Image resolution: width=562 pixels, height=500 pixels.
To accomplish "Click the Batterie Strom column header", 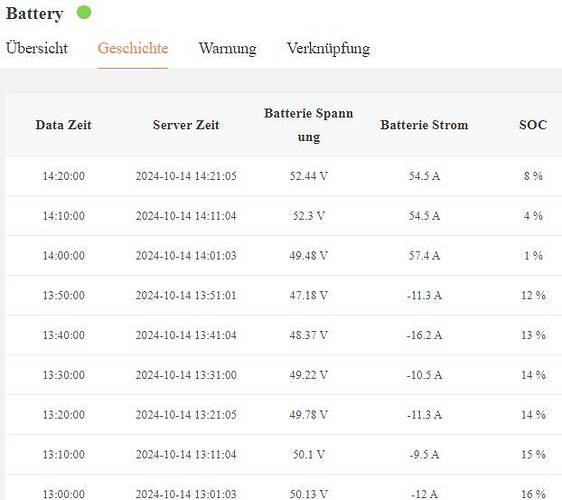I will point(424,125).
